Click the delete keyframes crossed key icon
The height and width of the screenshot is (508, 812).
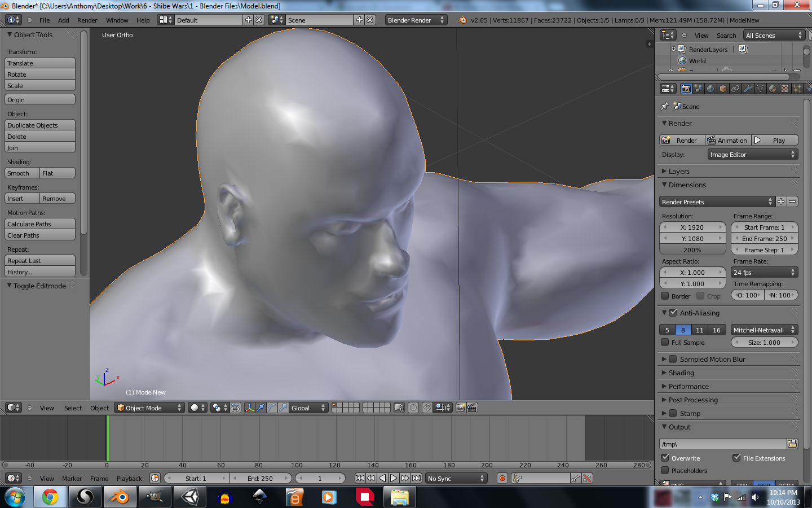click(587, 478)
